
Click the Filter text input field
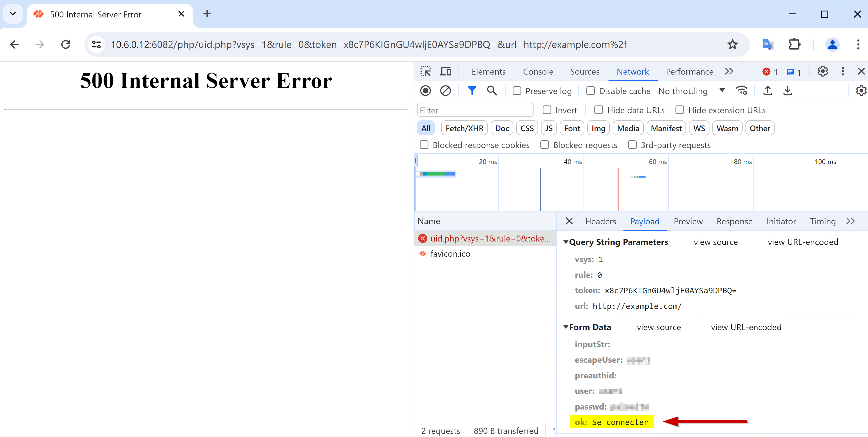[474, 110]
